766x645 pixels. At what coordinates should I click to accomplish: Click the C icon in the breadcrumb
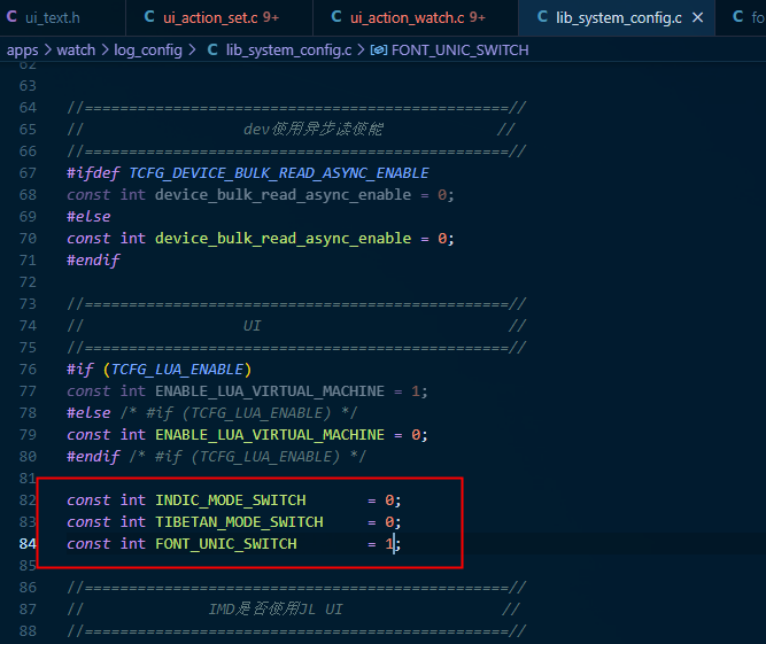pos(213,50)
